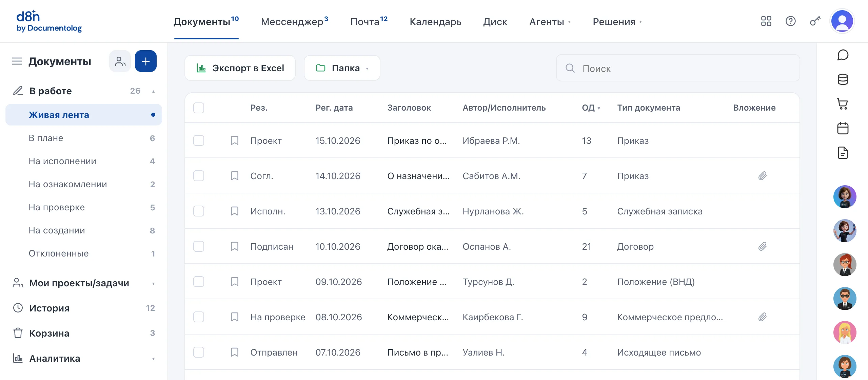Click the key icon in header

815,21
